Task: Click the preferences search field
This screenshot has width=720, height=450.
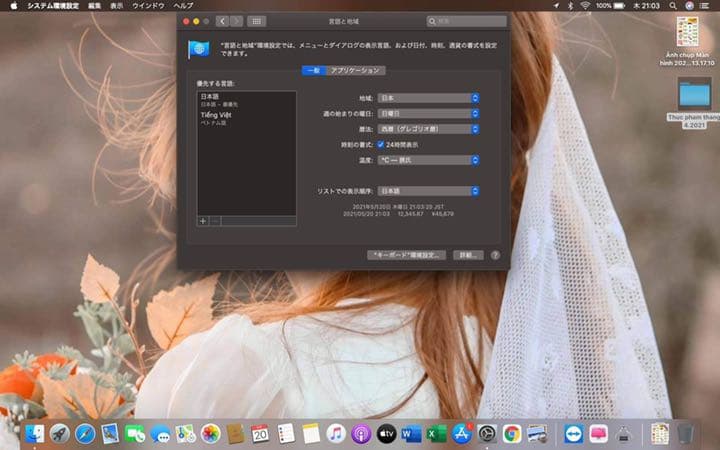Action: [x=467, y=21]
